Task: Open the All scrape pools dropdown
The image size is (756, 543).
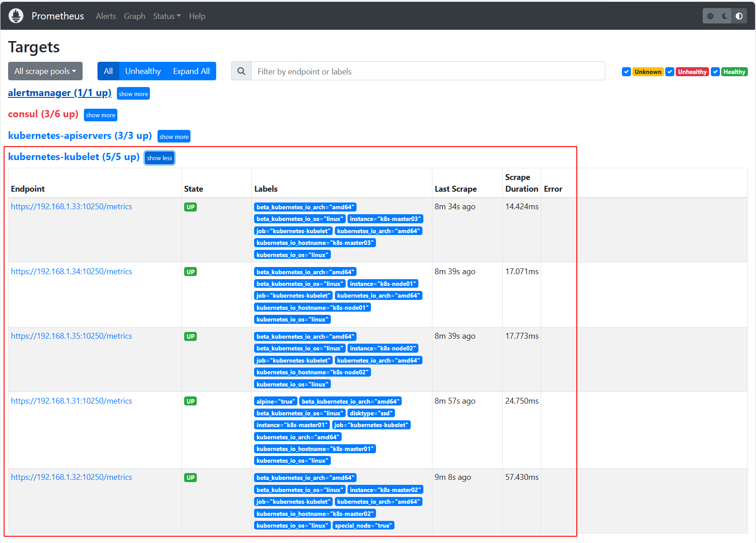Action: [x=45, y=71]
